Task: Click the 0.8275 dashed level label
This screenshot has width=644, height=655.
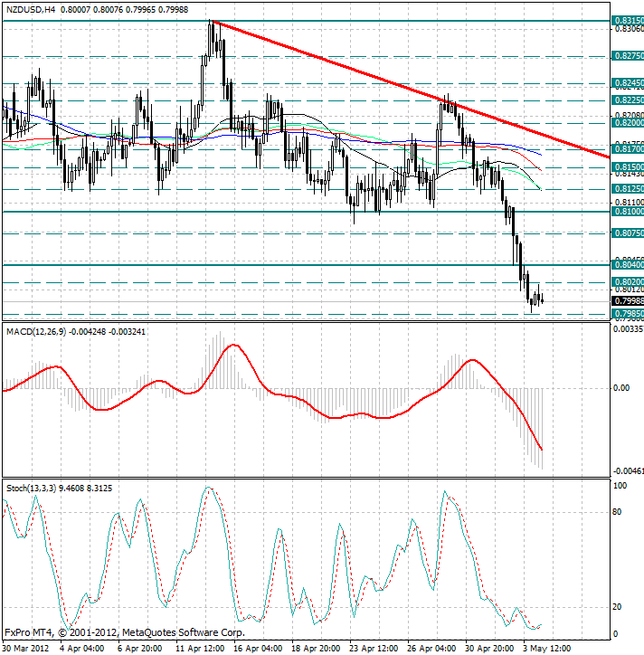Action: (628, 55)
